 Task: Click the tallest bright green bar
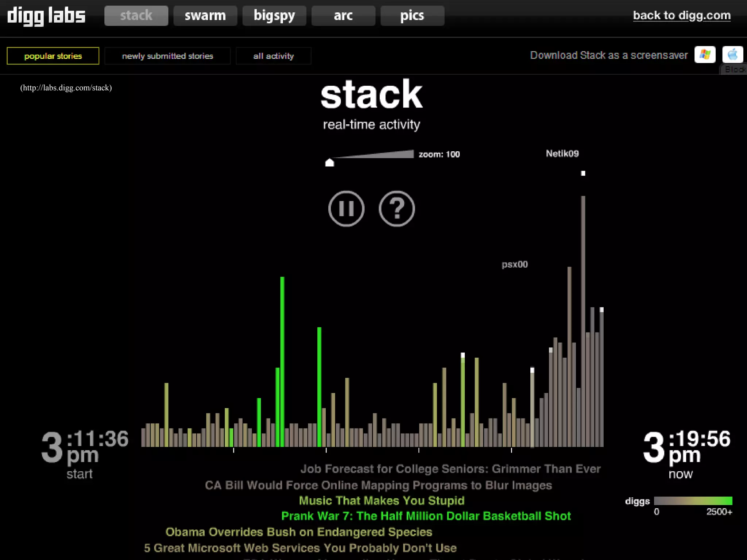pyautogui.click(x=282, y=361)
